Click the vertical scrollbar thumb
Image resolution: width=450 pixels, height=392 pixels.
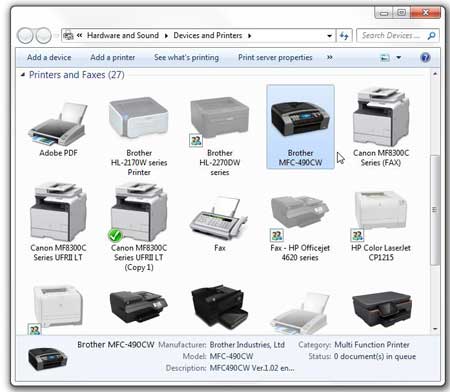tap(435, 210)
